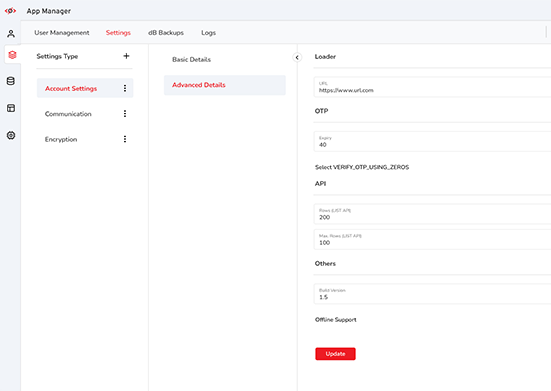The image size is (551, 391).
Task: Open the layout panel sidebar icon
Action: [11, 108]
